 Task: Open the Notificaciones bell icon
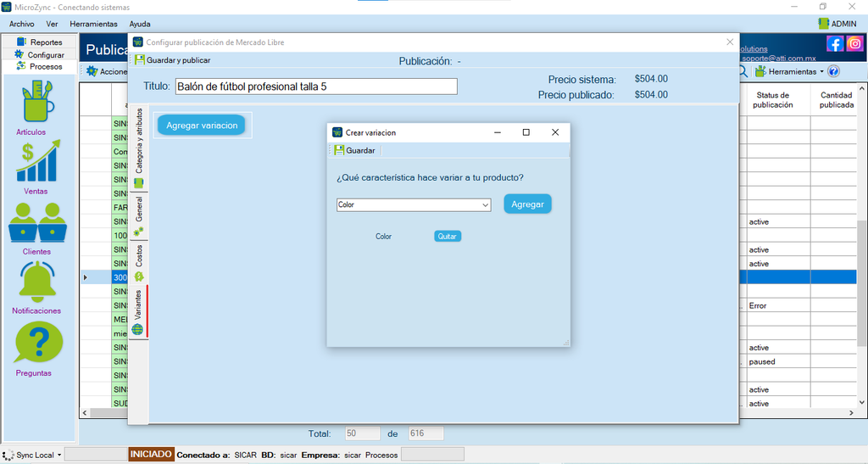(x=37, y=282)
